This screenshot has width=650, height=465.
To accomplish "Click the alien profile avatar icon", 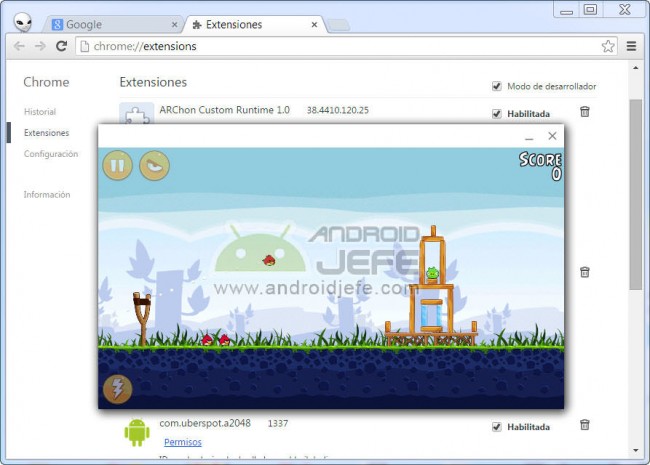I will click(x=23, y=22).
